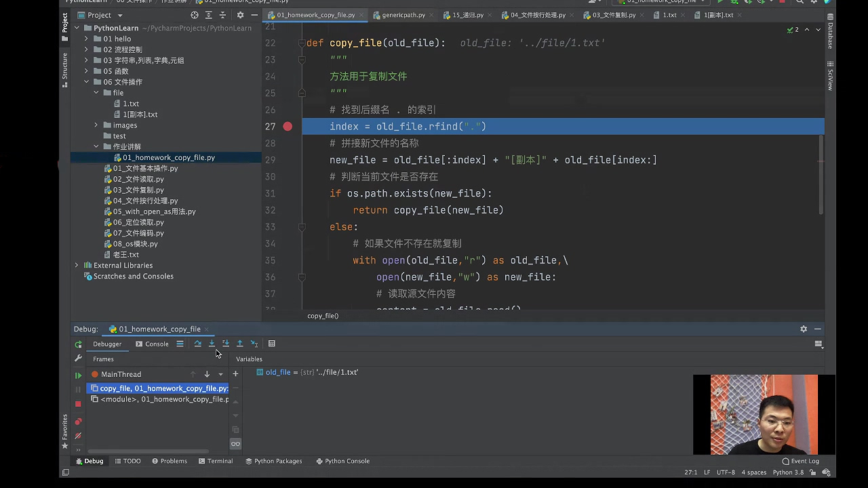Viewport: 868px width, 488px height.
Task: Click Step Into My Code icon
Action: 226,344
